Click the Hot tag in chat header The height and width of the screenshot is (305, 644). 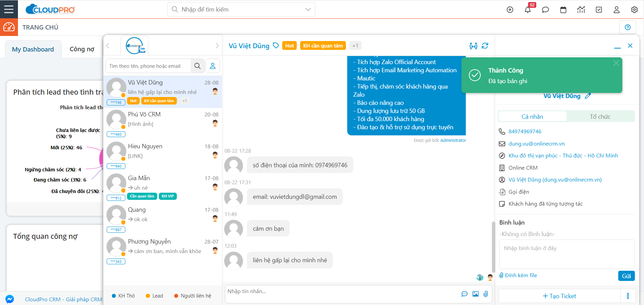pos(289,45)
